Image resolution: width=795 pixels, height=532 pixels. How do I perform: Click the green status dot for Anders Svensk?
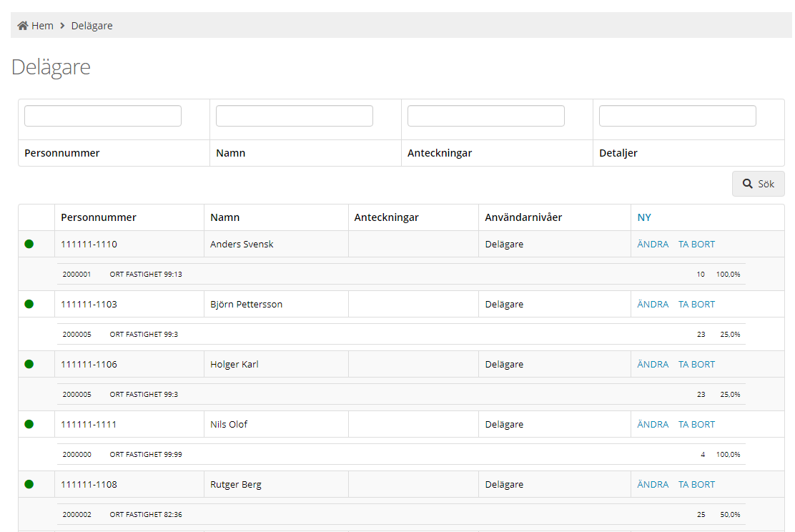(29, 244)
